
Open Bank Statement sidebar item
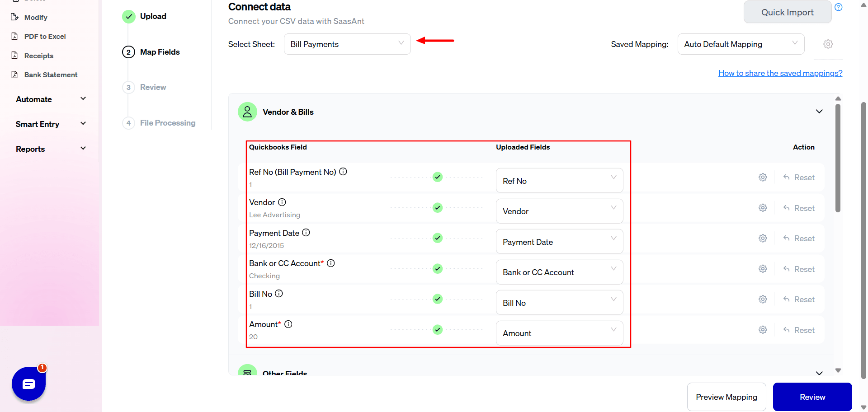pos(51,75)
